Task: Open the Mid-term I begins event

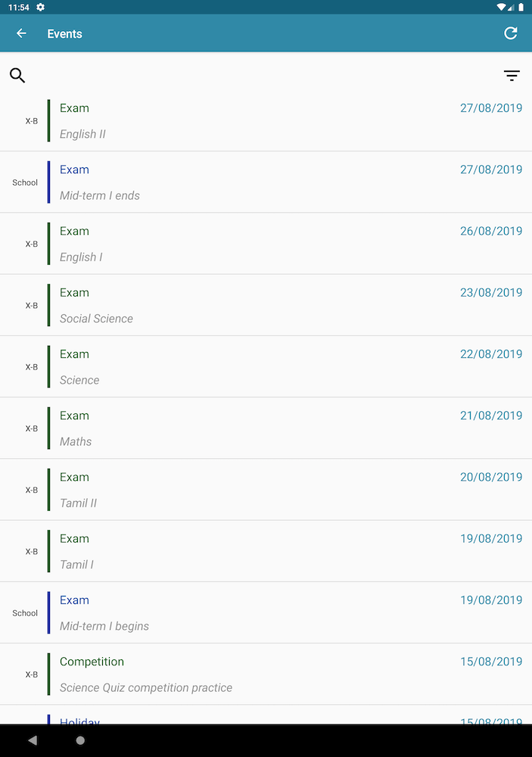Action: (266, 612)
